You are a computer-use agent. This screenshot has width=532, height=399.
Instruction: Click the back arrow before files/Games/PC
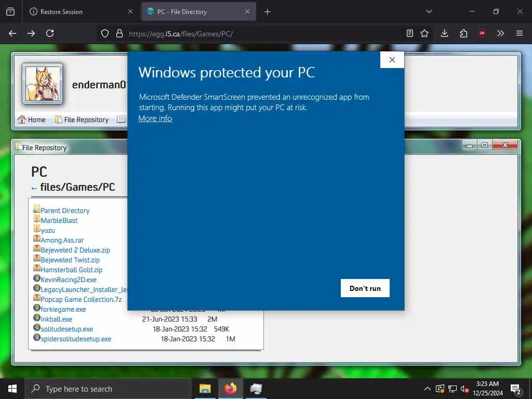[x=34, y=188]
